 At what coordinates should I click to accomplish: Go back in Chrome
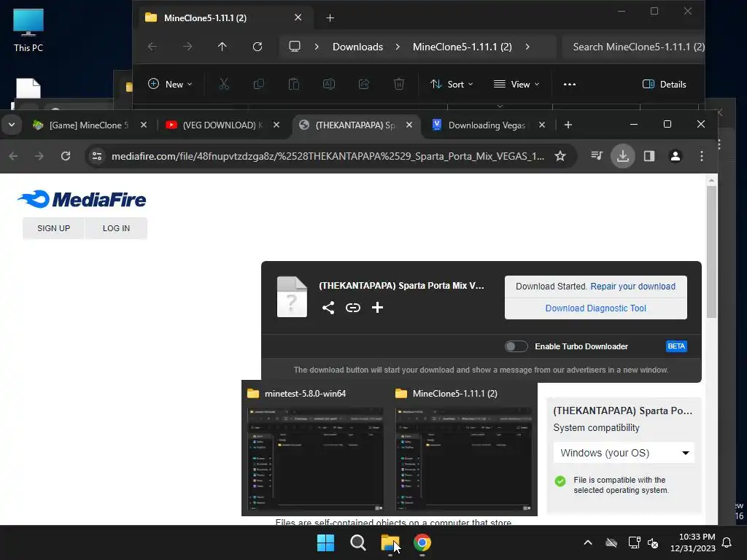pos(13,156)
